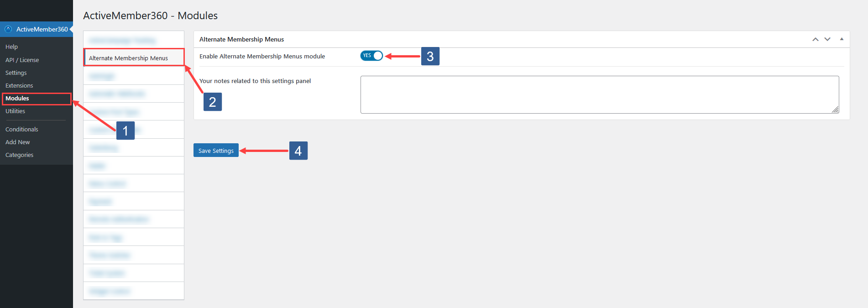Open the Help page
This screenshot has height=308, width=868.
tap(11, 47)
